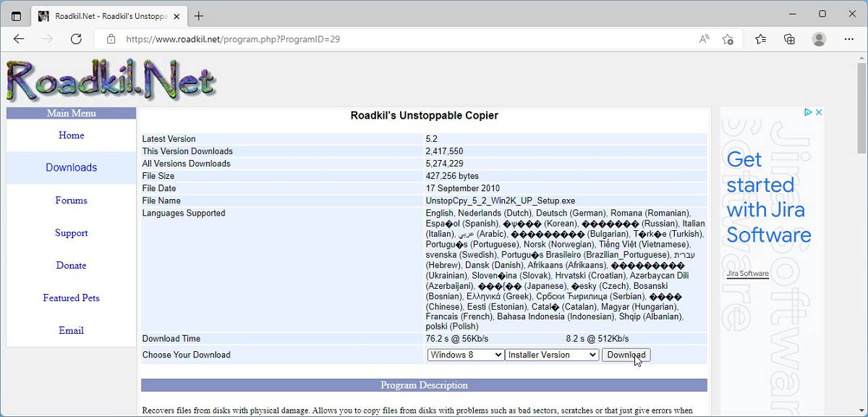Click the browser Forward arrow

pos(48,39)
